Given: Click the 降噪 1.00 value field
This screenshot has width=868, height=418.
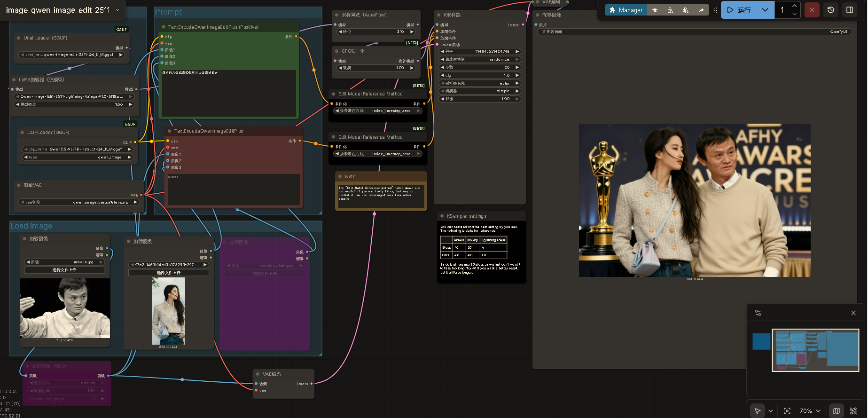Looking at the screenshot, I should coord(480,99).
